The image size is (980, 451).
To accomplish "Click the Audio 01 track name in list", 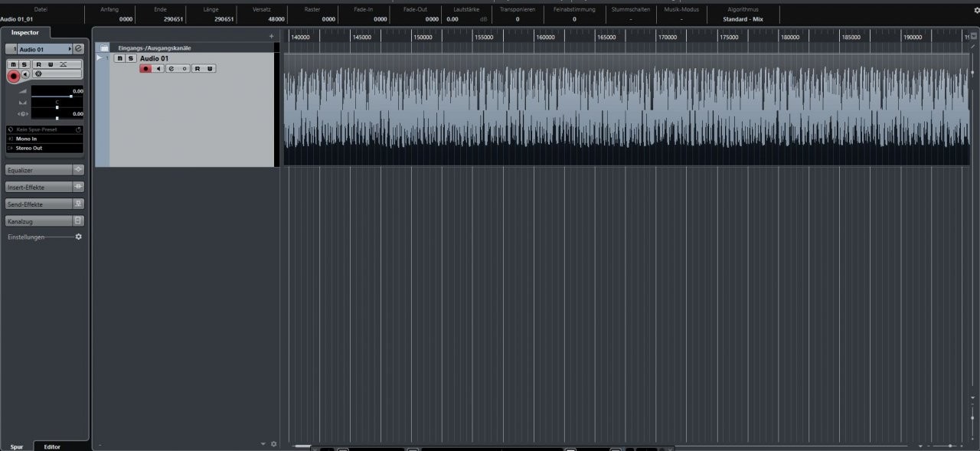I will point(154,58).
